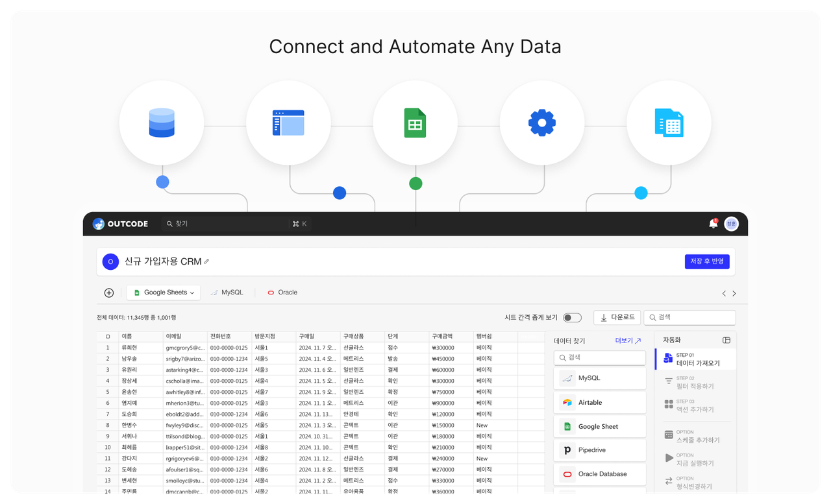This screenshot has width=831, height=504.
Task: Click the panel layout icon next to 자동화
Action: pyautogui.click(x=726, y=340)
